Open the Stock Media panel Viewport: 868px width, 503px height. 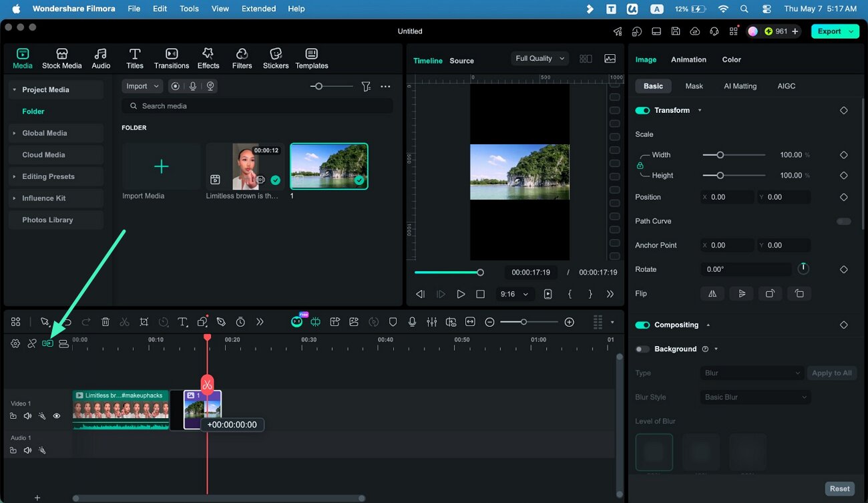(x=61, y=58)
